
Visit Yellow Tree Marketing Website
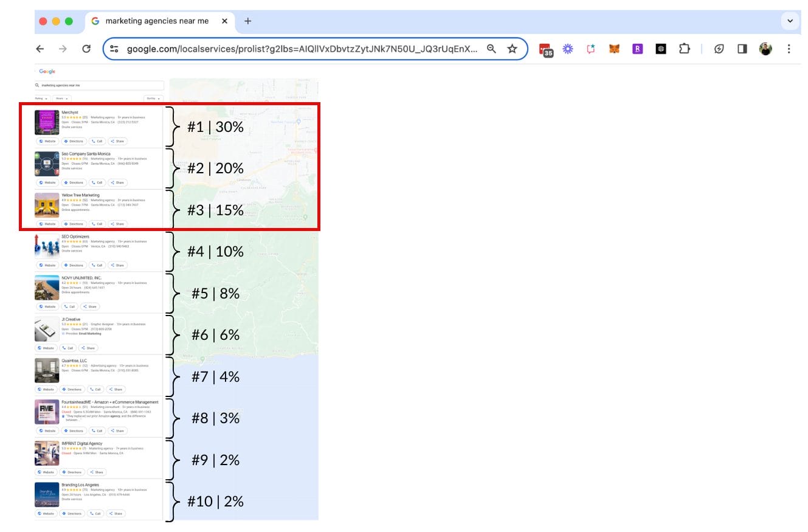47,224
